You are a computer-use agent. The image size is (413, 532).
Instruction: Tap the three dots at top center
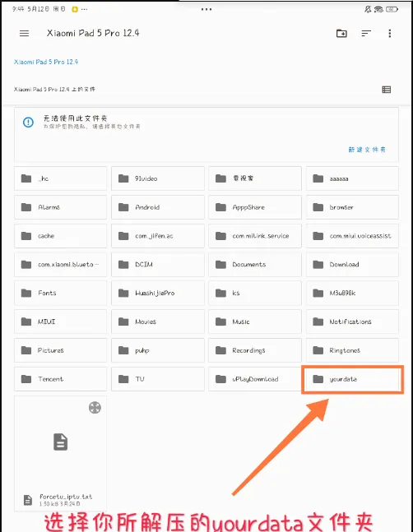[206, 10]
